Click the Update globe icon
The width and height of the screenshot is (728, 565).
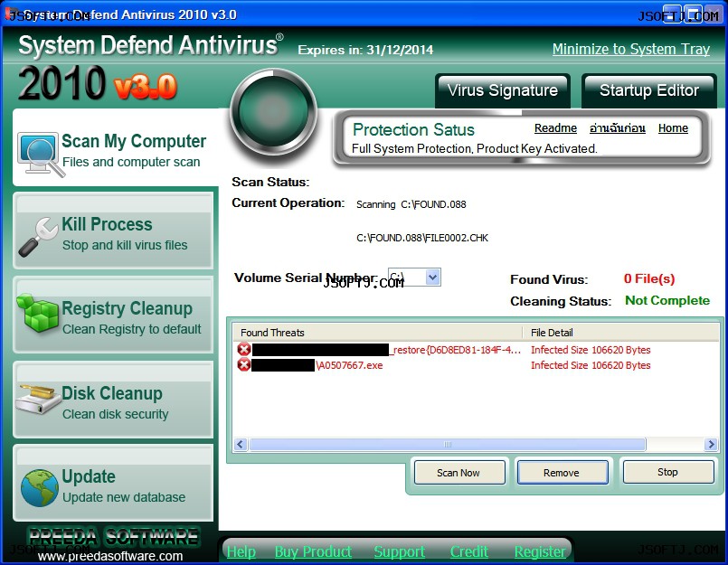[x=40, y=487]
